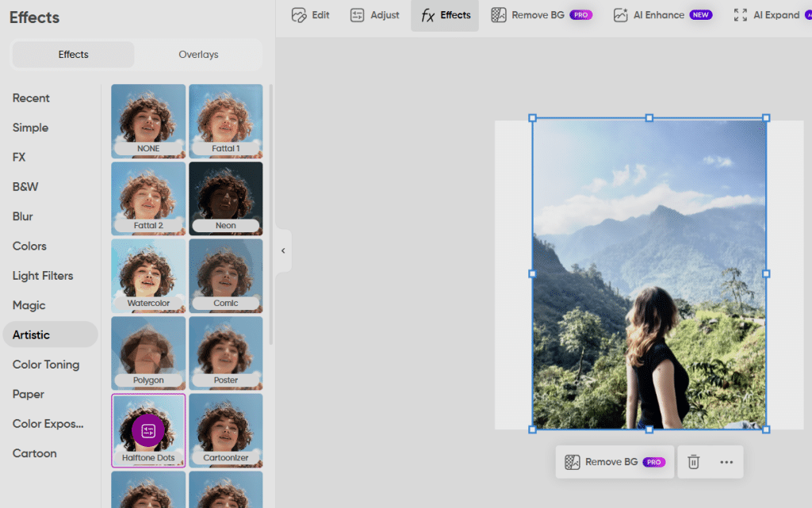Apply the Watercolor effect thumbnail
The width and height of the screenshot is (812, 508).
click(148, 276)
